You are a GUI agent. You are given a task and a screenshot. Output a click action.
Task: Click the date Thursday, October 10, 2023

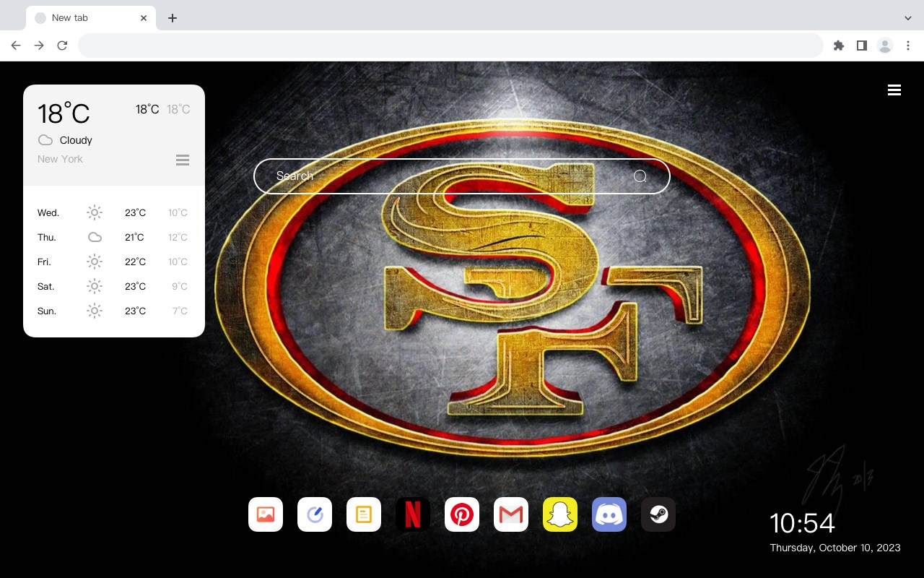point(835,548)
